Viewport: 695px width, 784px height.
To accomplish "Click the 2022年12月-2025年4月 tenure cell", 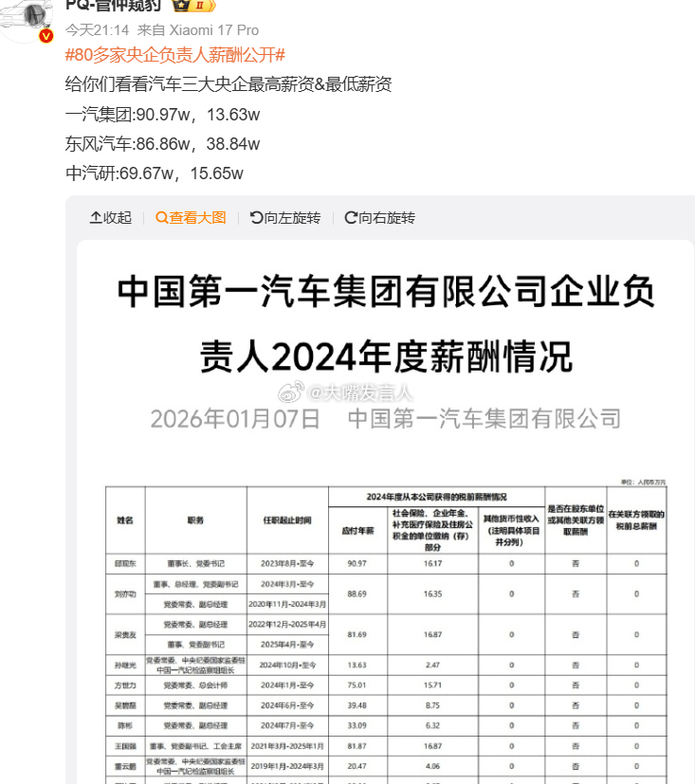I will click(287, 625).
